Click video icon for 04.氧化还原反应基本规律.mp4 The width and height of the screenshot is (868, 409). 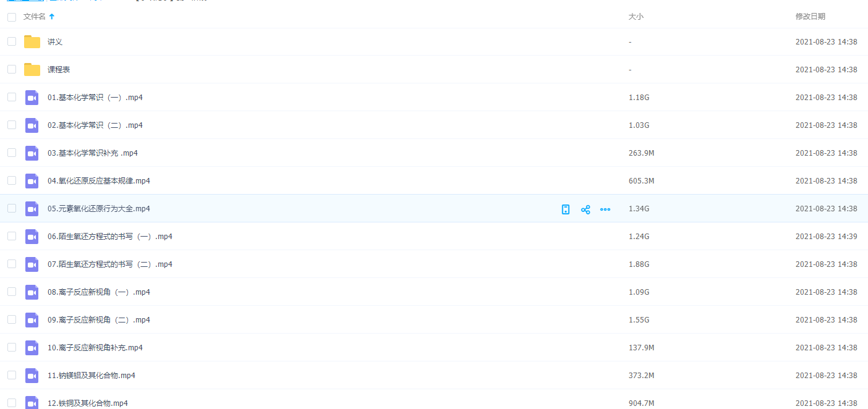coord(32,181)
